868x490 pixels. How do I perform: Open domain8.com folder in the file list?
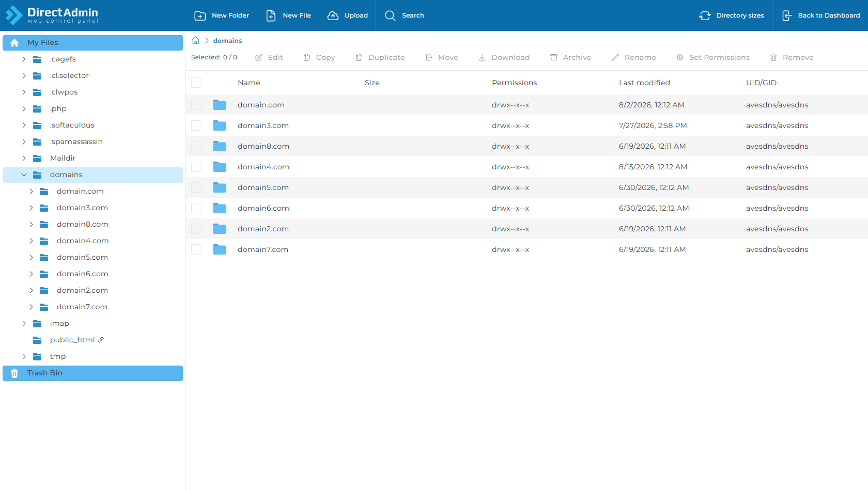point(263,146)
